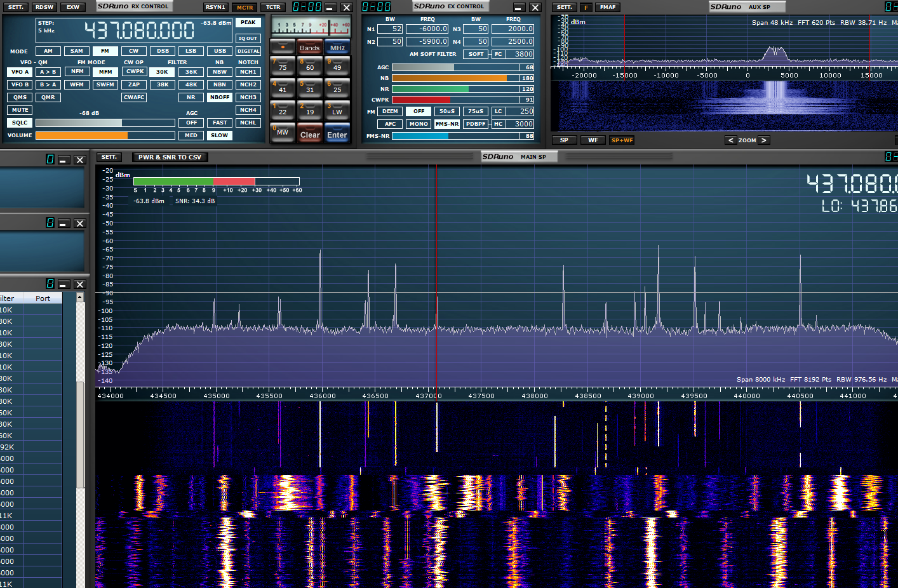Select FM mode button

click(x=105, y=51)
